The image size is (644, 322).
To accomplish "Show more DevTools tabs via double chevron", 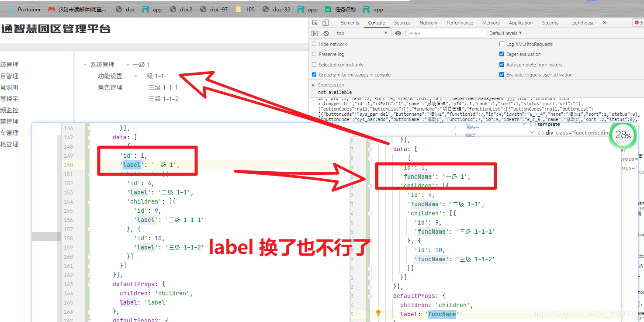I will pos(605,23).
